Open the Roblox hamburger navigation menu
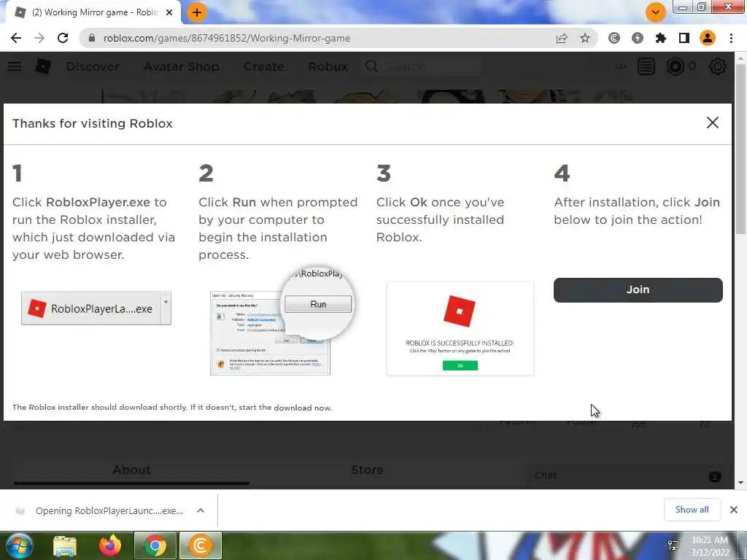Screen dimensions: 747x560 pyautogui.click(x=15, y=66)
